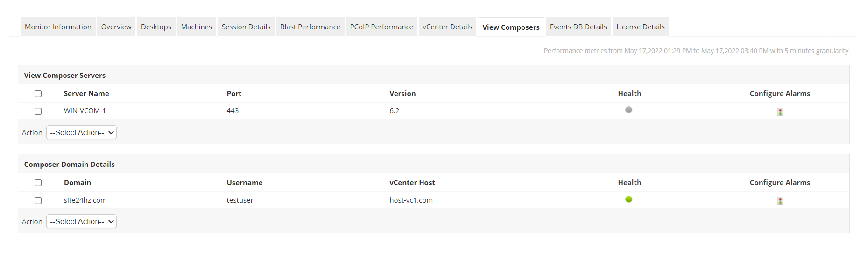The height and width of the screenshot is (254, 868).
Task: Click Configure Alarms icon for site24hz.com
Action: coord(780,200)
